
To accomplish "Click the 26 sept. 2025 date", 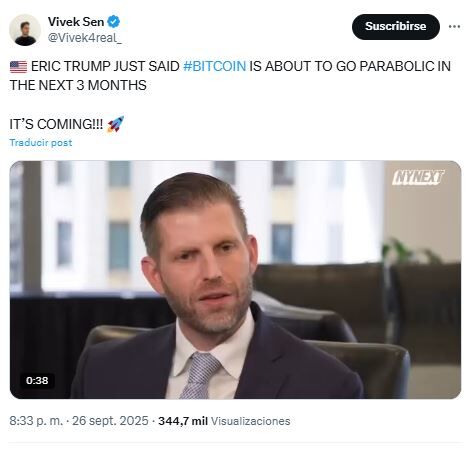I will pyautogui.click(x=110, y=421).
